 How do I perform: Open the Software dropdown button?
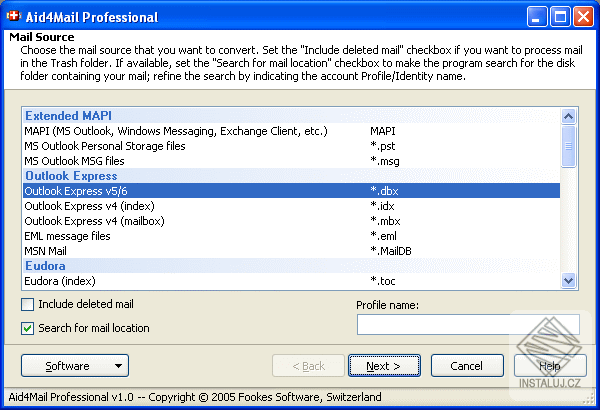(x=75, y=366)
